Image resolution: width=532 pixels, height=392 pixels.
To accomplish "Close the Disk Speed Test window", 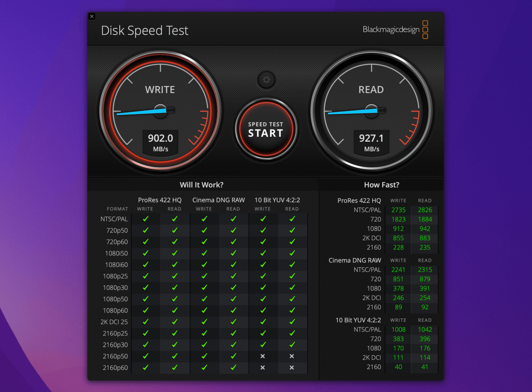I will click(x=92, y=17).
